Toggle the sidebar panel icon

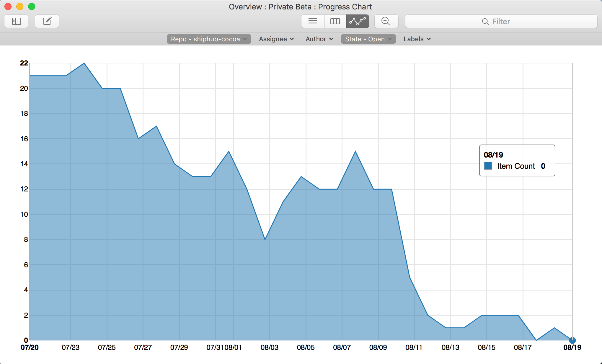coord(17,21)
